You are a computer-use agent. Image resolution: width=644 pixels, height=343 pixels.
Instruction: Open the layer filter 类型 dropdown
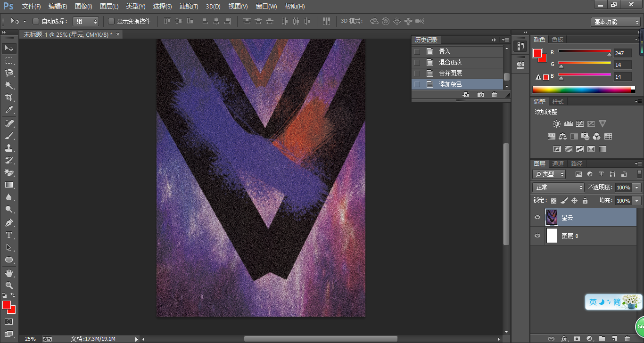coord(549,174)
